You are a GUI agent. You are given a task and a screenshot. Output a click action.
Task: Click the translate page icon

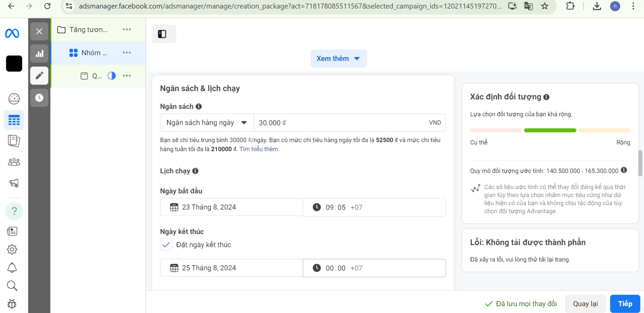(529, 6)
